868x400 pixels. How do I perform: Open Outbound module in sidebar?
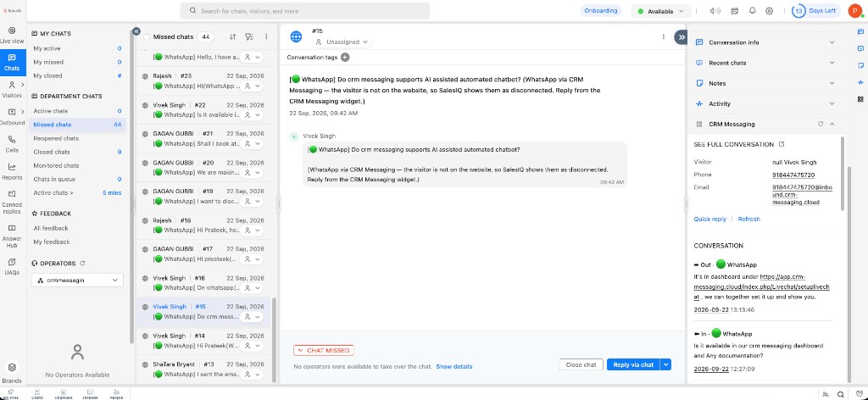(x=12, y=117)
